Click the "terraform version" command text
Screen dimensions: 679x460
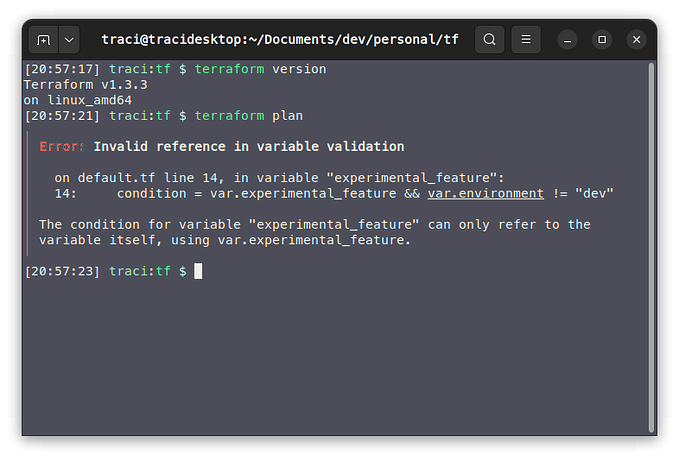click(x=260, y=69)
